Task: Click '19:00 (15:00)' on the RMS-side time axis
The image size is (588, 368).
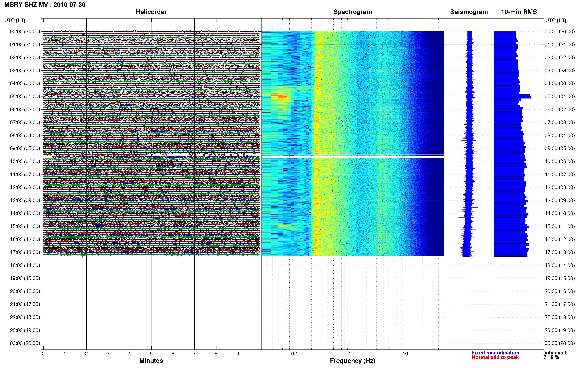Action: pos(560,278)
